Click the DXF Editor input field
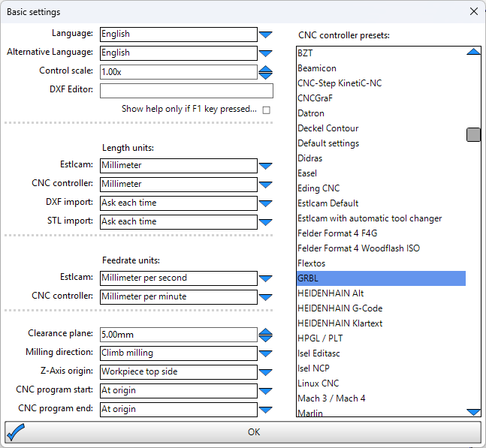 click(x=186, y=91)
